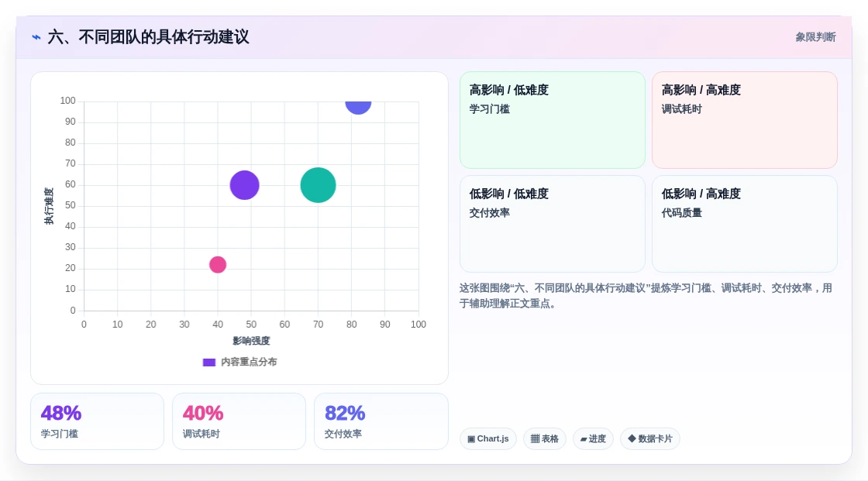Toggle the 内容重点分布 legend swatch
Viewport: 868px width, 481px height.
click(208, 362)
